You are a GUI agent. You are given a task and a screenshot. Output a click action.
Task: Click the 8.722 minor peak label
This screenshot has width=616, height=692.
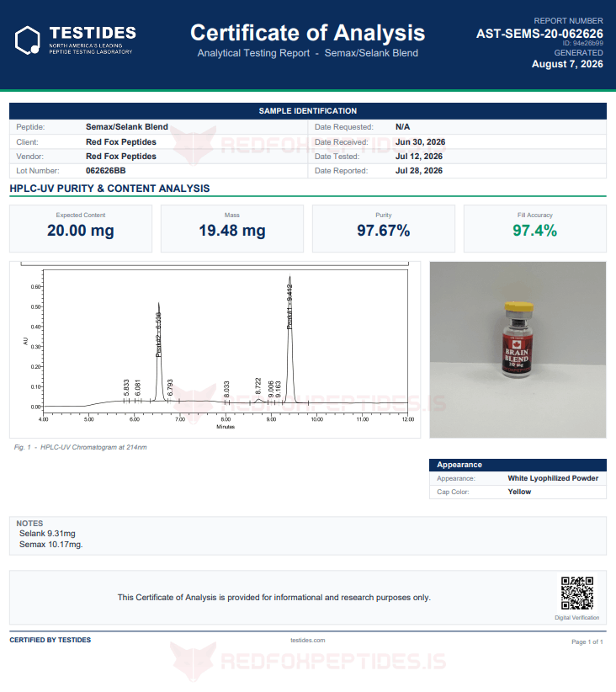pos(258,386)
